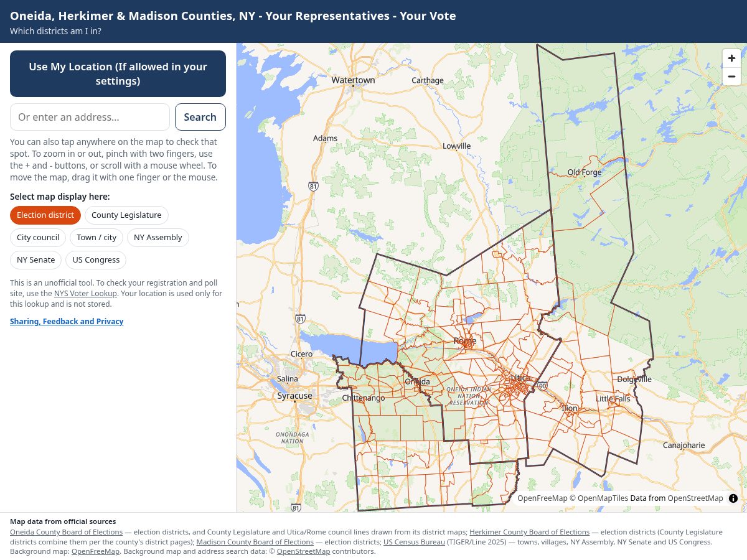
Task: Click Canajoharie label on the map
Action: pyautogui.click(x=684, y=446)
